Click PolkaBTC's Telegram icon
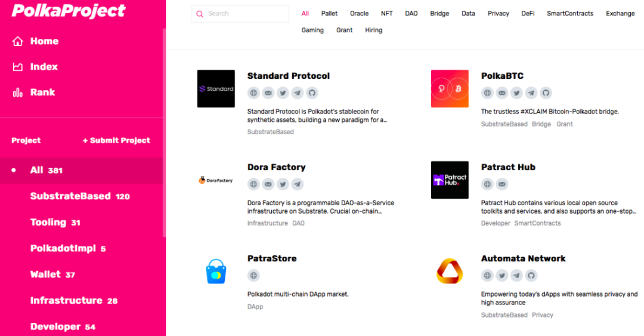 531,93
